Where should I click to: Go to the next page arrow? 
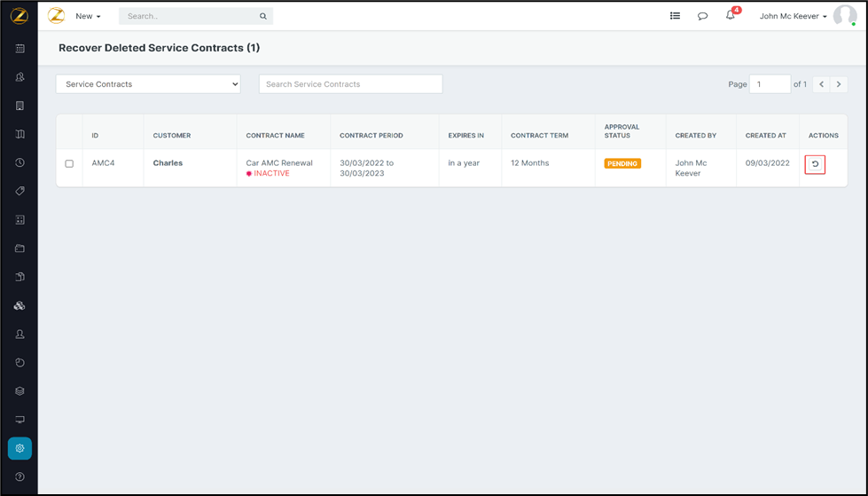pos(839,84)
